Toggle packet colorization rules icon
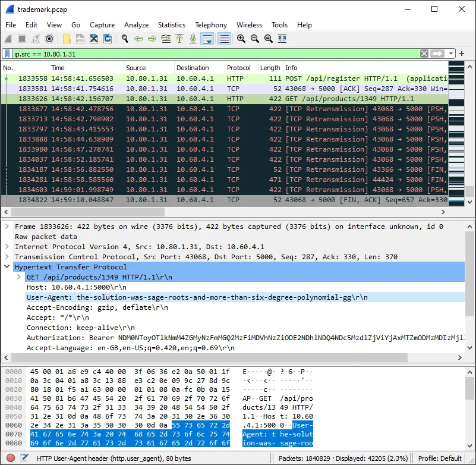 coord(225,39)
